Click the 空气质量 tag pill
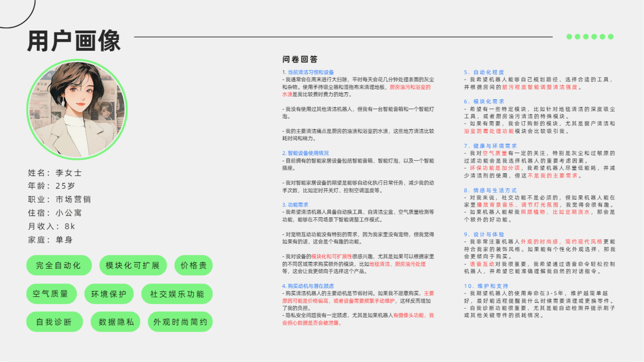Screen dimensions: 644x362 tap(51, 294)
